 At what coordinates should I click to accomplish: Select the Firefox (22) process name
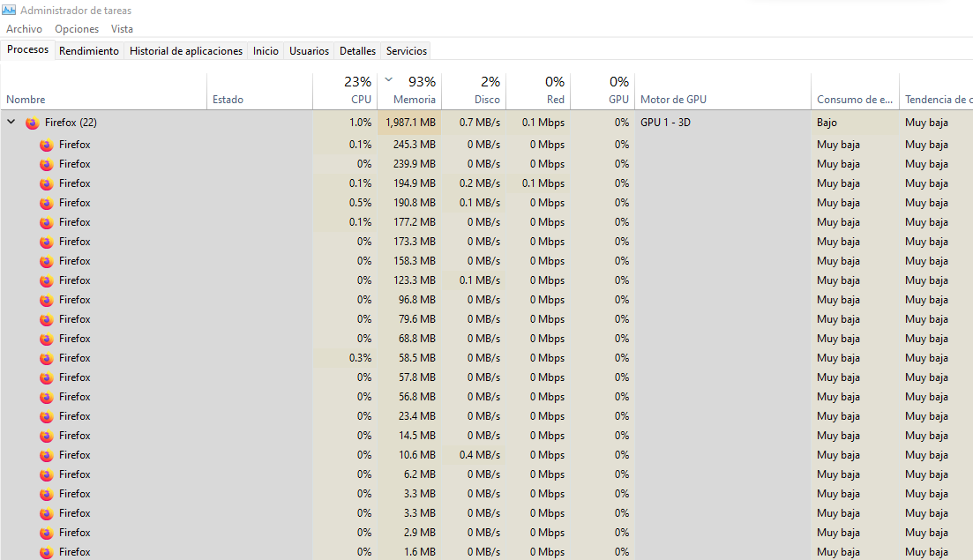[x=71, y=123]
